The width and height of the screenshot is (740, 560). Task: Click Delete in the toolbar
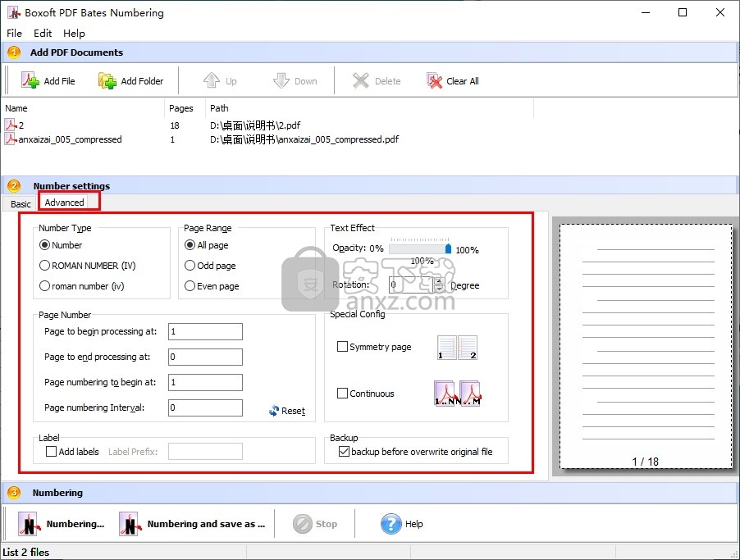point(377,80)
